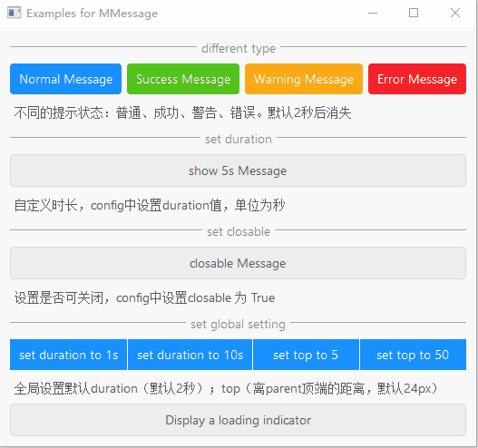Screen dimensions: 478x448
Task: Open a closable Message
Action: pos(238,263)
